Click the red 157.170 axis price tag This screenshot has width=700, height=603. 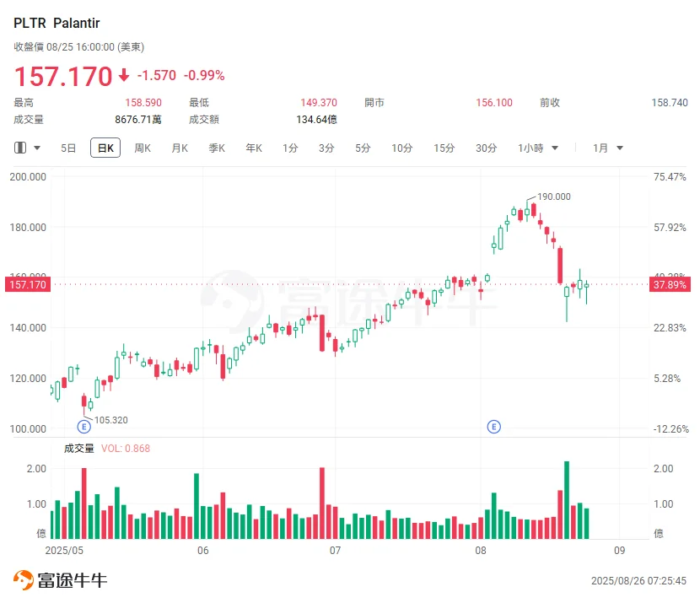28,285
